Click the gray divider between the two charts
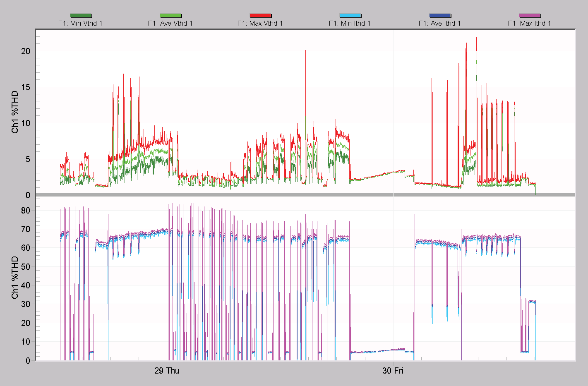 click(x=306, y=194)
